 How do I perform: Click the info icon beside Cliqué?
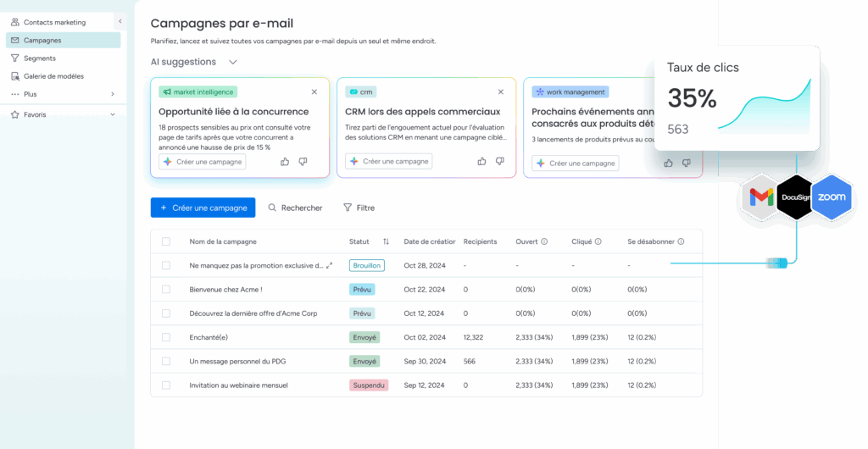598,241
